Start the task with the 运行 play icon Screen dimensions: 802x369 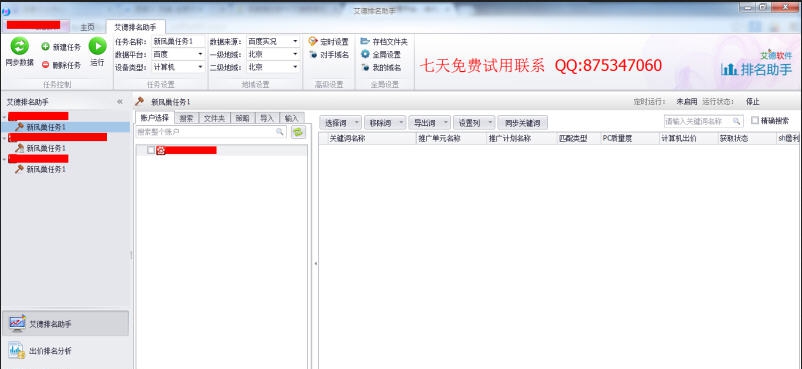coord(97,46)
